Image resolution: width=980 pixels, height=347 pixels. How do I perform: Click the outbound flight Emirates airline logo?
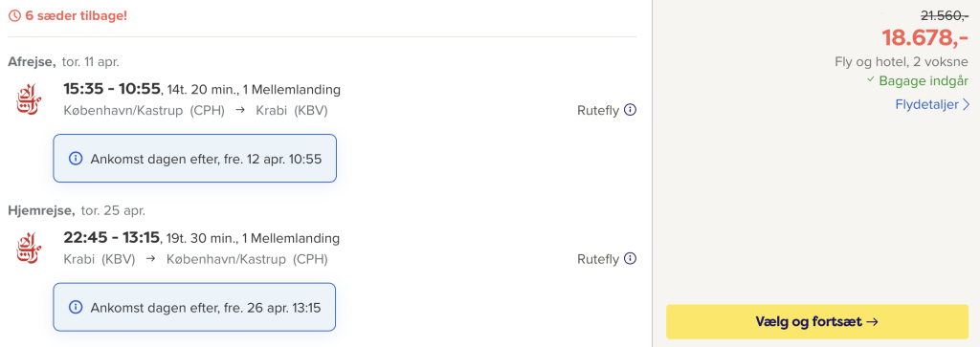28,98
